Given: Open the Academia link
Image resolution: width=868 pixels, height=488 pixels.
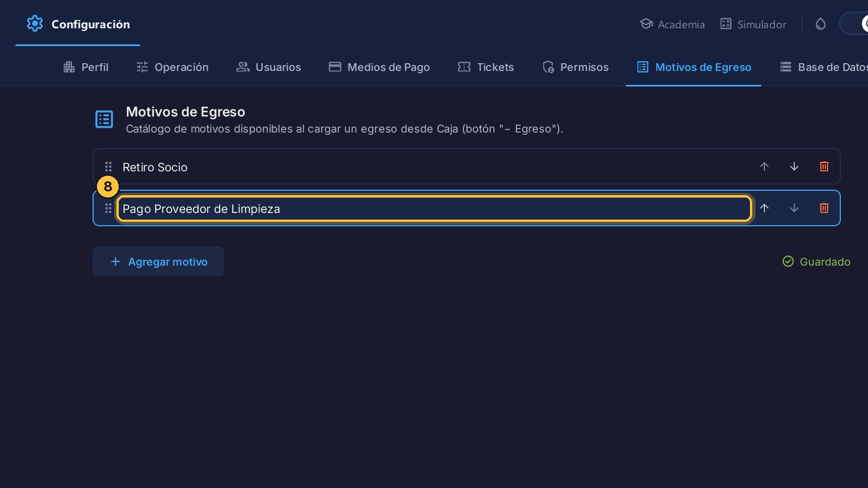Looking at the screenshot, I should 672,24.
